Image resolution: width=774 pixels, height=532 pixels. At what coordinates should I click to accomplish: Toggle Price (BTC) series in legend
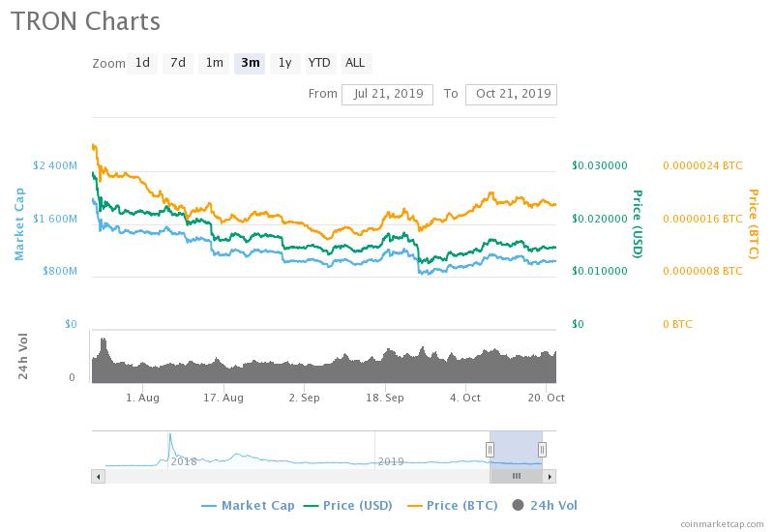(x=452, y=505)
